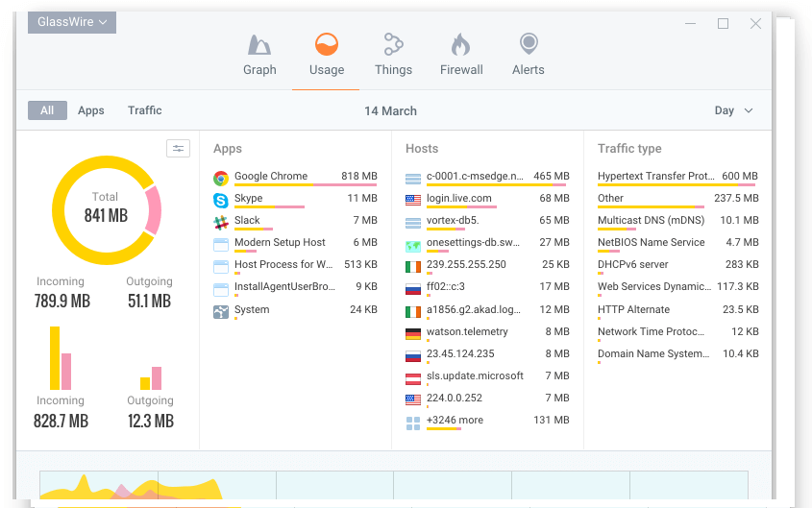Click the 828.7 MB incoming value
This screenshot has height=508, width=812.
tap(62, 421)
